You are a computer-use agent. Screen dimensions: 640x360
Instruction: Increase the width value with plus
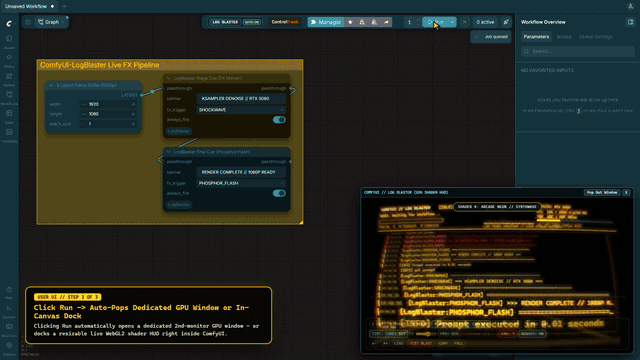133,104
